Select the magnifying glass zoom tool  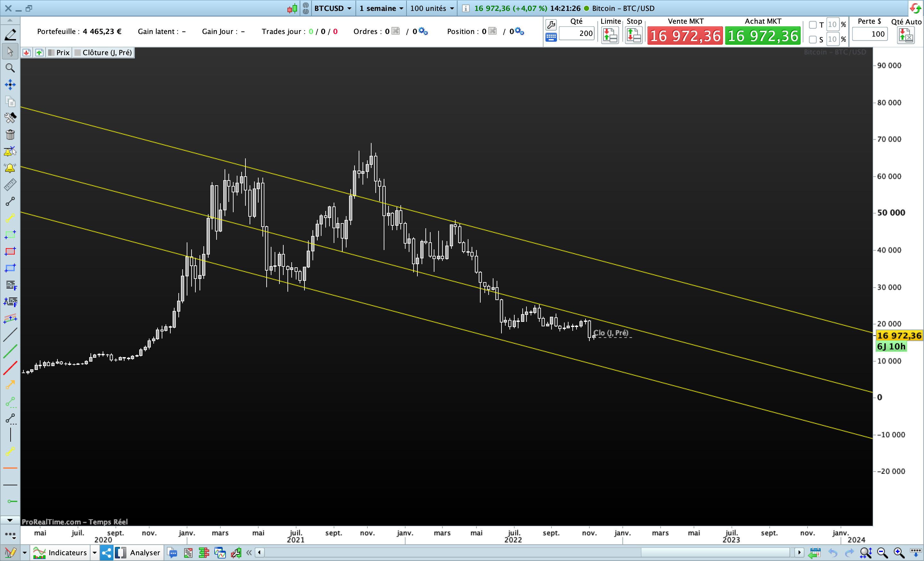pos(10,68)
